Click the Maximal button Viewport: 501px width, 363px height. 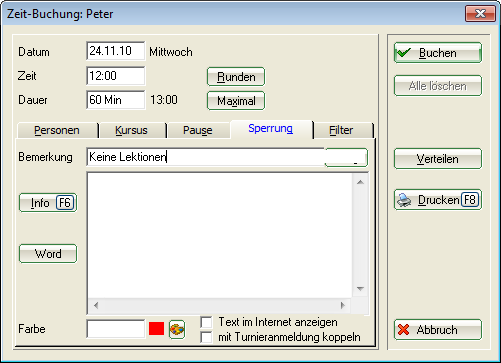coord(236,101)
